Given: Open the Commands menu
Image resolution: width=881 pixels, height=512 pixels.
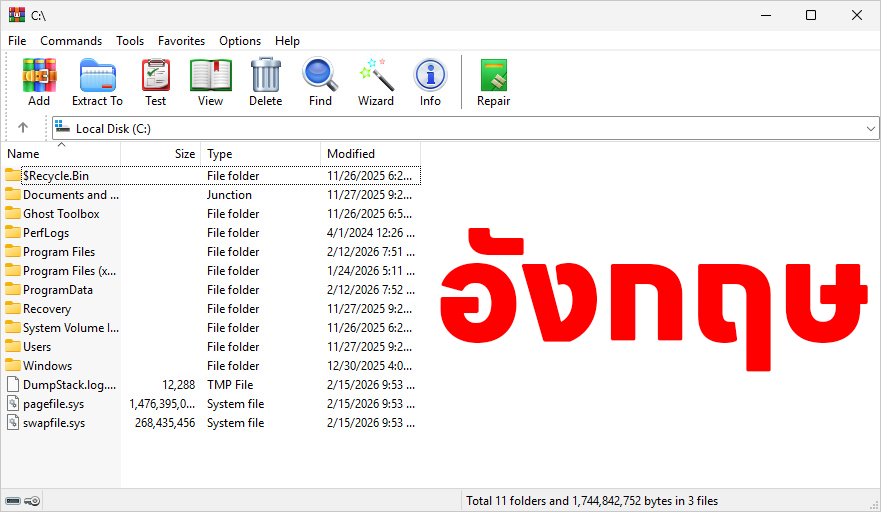Looking at the screenshot, I should [x=71, y=41].
